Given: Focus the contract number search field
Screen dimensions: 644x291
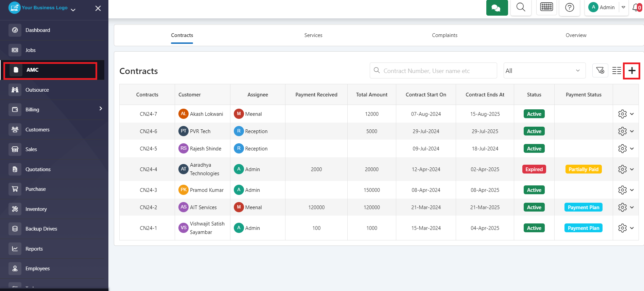Looking at the screenshot, I should [x=433, y=71].
